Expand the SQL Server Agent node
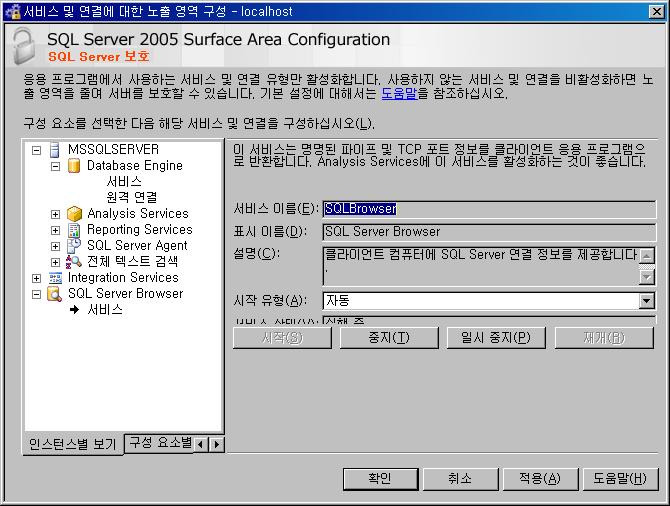Screen dimensions: 670x506 coord(56,247)
